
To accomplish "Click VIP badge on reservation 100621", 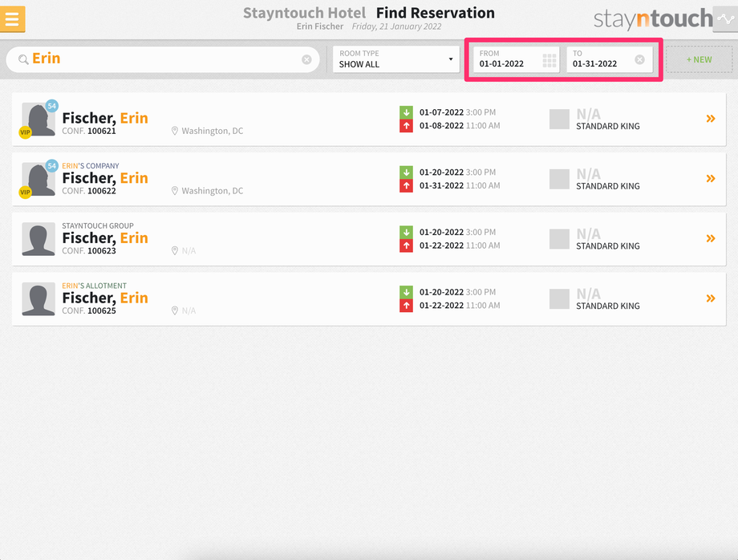I will tap(25, 132).
